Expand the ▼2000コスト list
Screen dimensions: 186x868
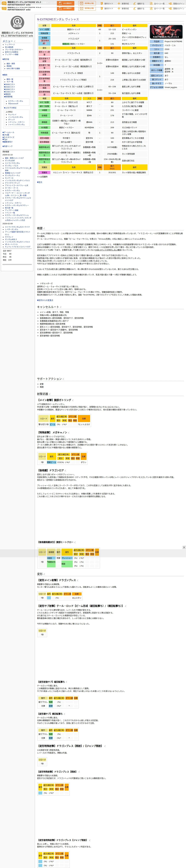coord(9,89)
